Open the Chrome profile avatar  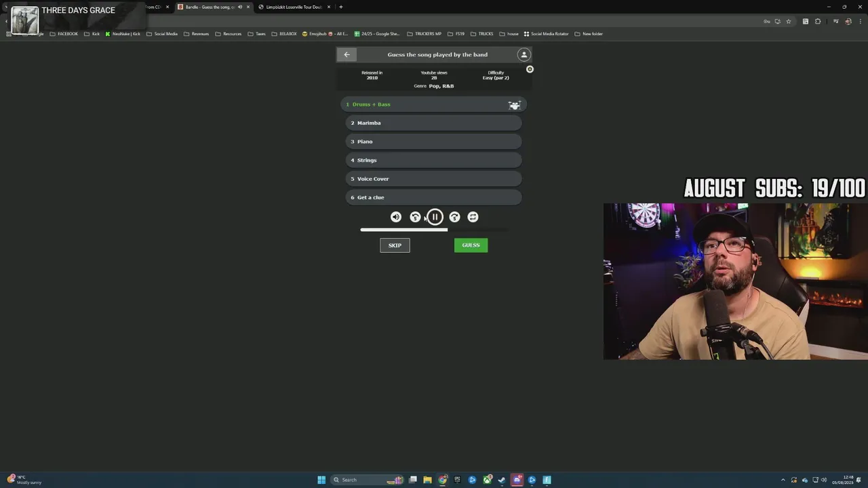[848, 21]
